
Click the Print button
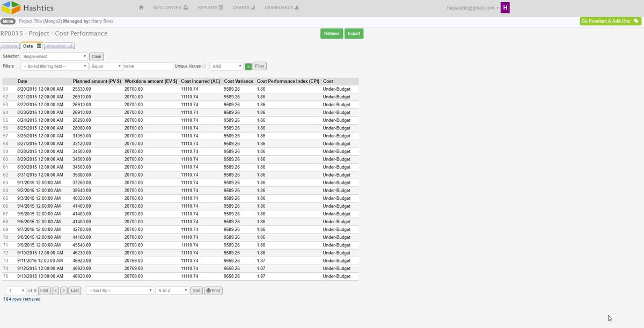pos(213,290)
